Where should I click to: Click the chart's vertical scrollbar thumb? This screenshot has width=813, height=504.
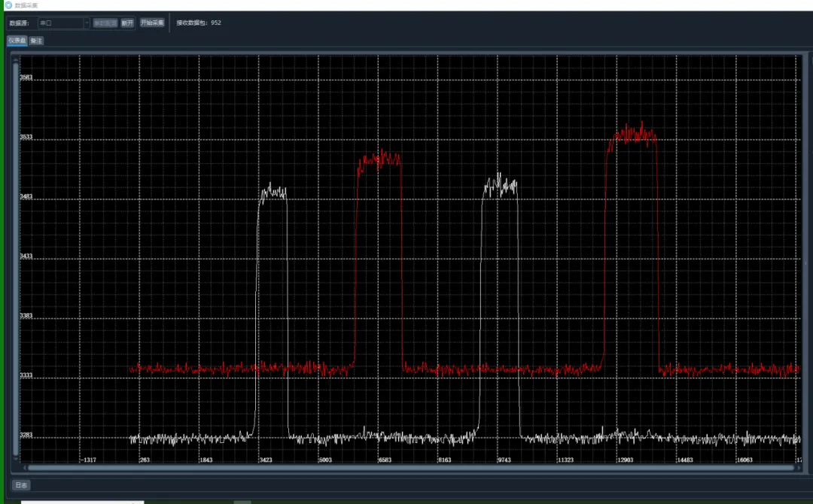click(16, 256)
